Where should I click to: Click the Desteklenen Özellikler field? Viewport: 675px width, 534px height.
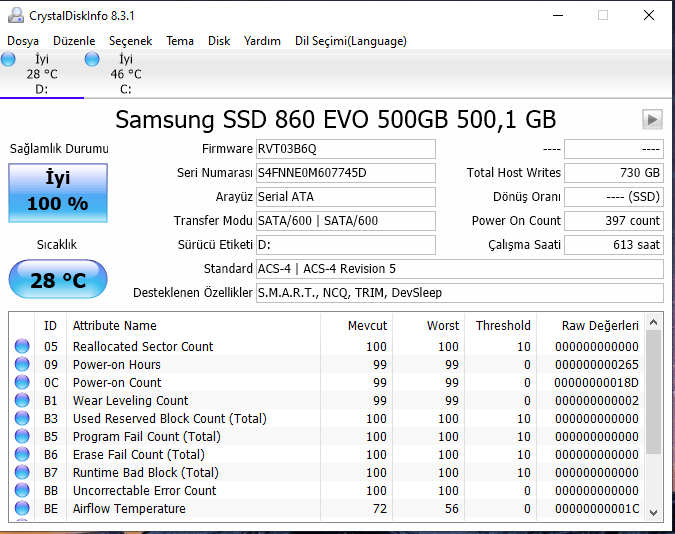click(460, 293)
